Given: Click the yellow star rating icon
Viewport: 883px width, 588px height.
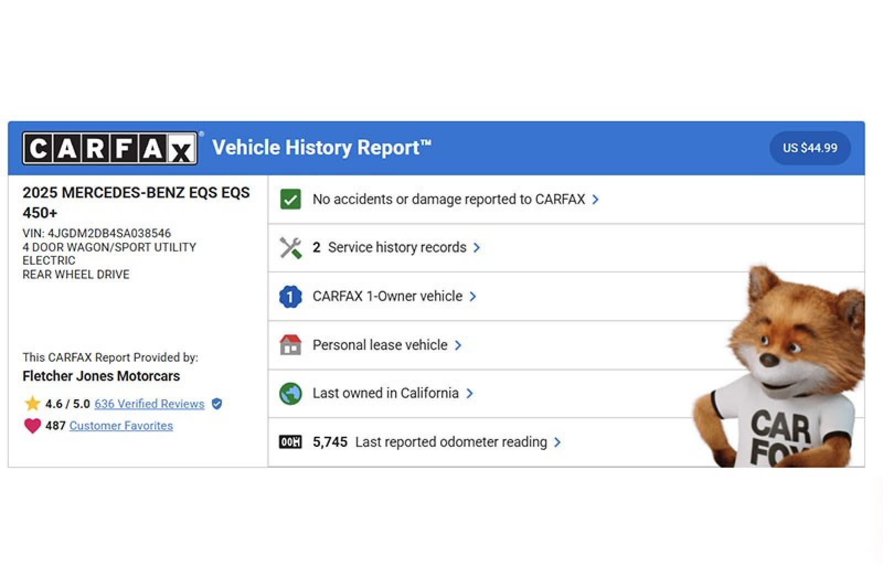Looking at the screenshot, I should (x=31, y=403).
